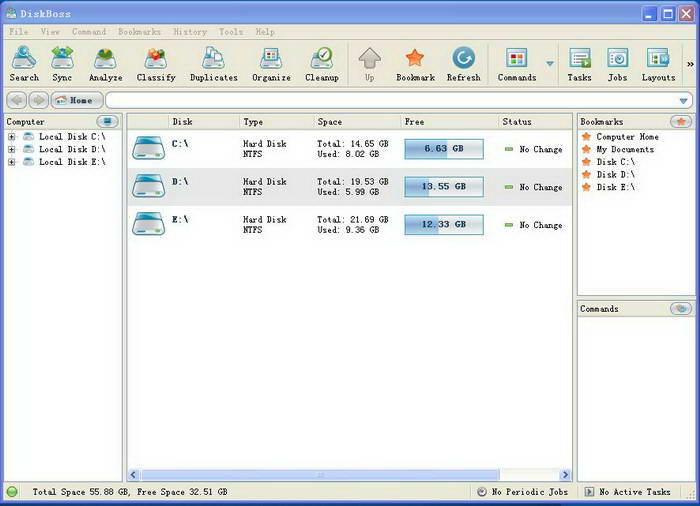
Task: Open the Tools menu
Action: click(x=230, y=32)
